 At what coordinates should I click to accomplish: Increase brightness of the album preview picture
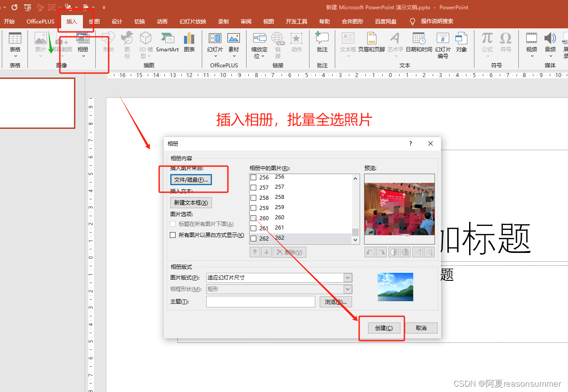coord(418,252)
